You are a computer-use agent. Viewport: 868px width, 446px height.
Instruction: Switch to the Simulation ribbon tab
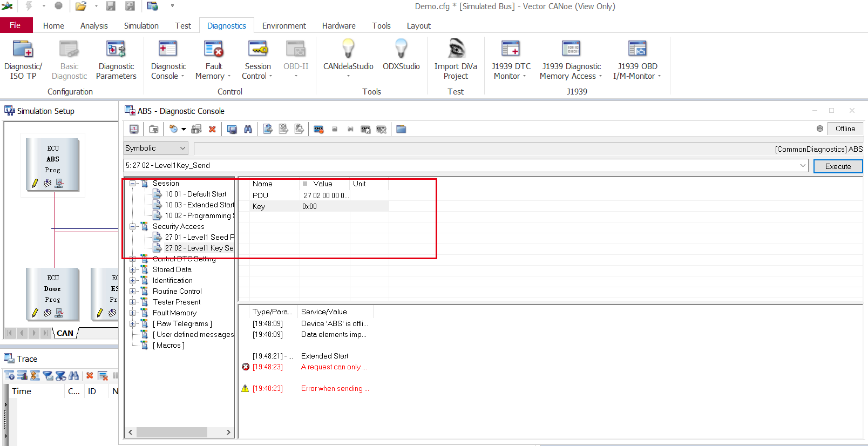click(x=141, y=26)
